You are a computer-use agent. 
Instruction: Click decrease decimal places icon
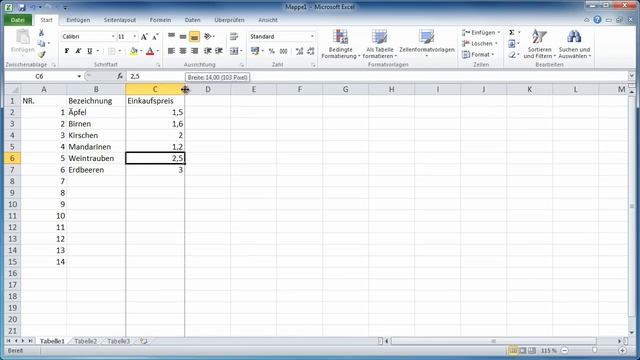(x=311, y=51)
